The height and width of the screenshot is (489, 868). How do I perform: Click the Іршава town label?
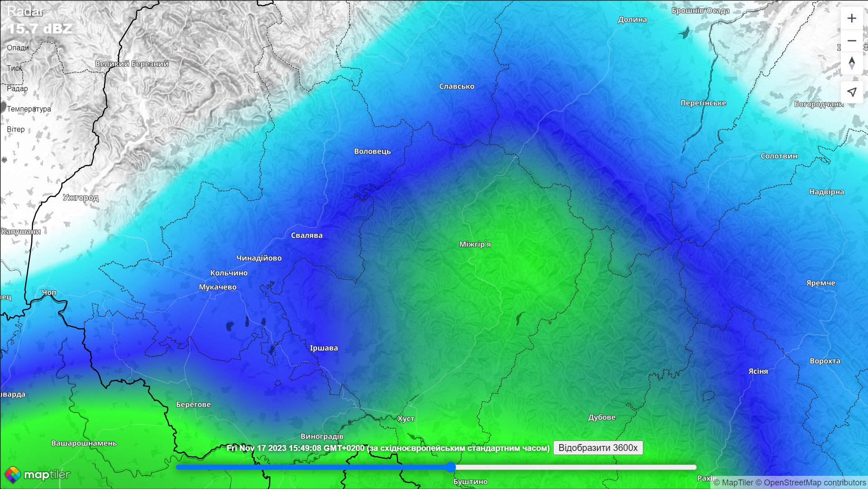click(323, 348)
